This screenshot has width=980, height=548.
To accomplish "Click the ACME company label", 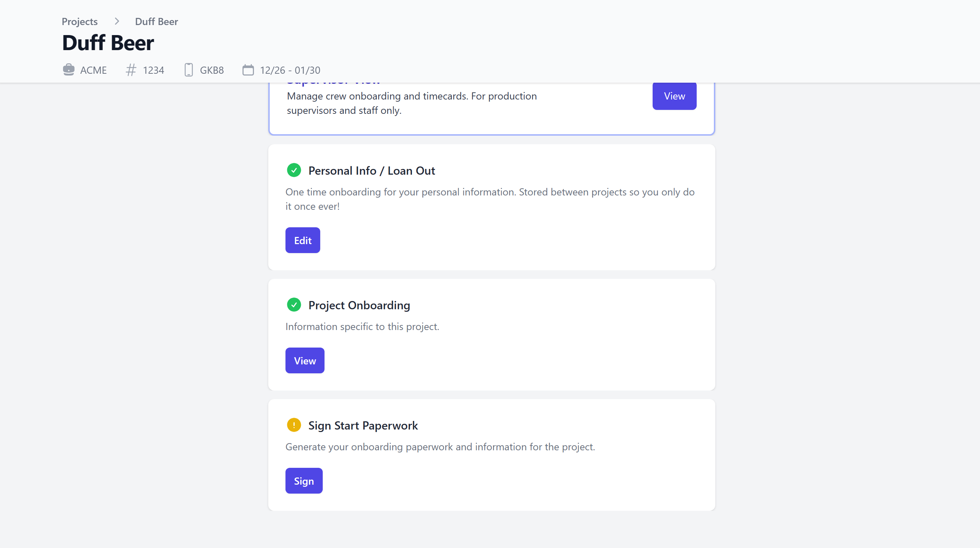I will coord(93,70).
